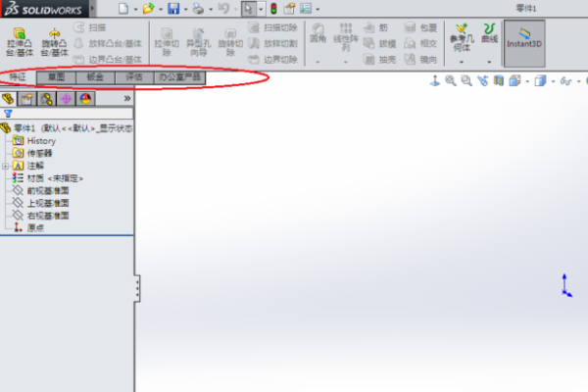Select the 上视基准面 top plane
This screenshot has height=392, width=588.
pyautogui.click(x=40, y=203)
